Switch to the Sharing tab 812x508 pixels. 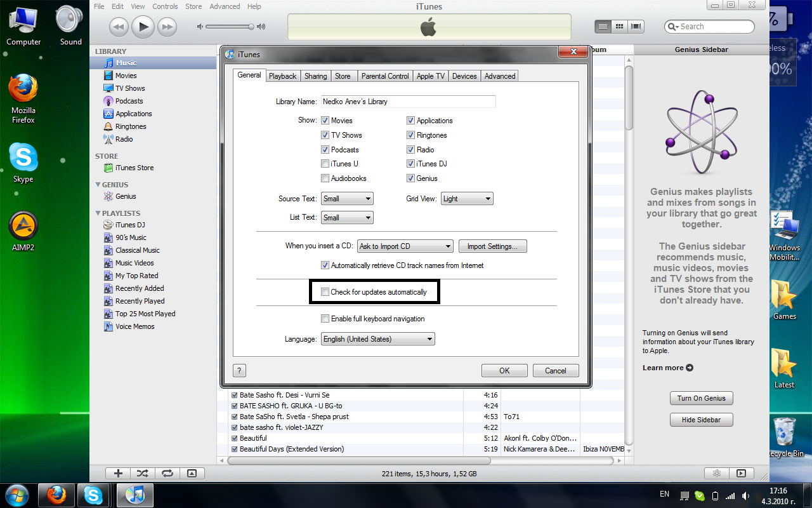315,76
